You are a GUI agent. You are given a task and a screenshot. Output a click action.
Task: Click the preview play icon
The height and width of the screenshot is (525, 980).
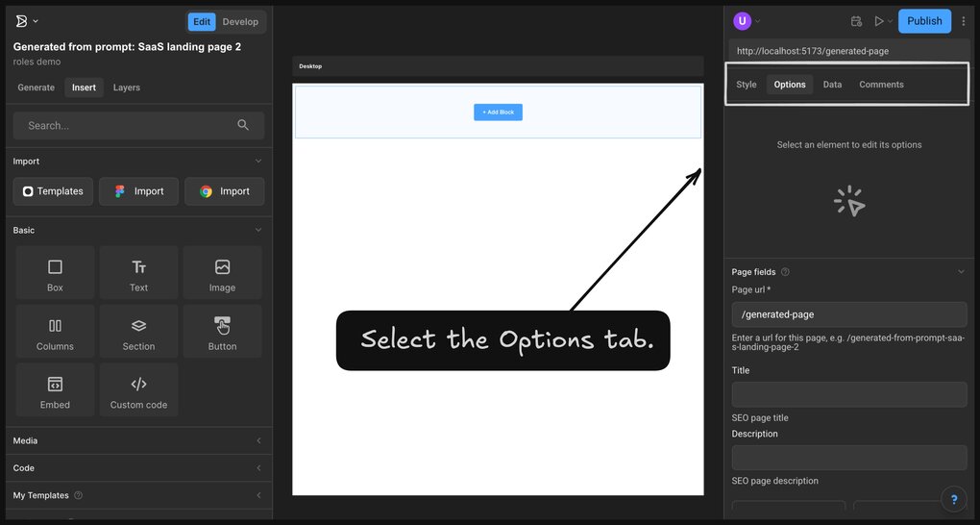point(879,21)
